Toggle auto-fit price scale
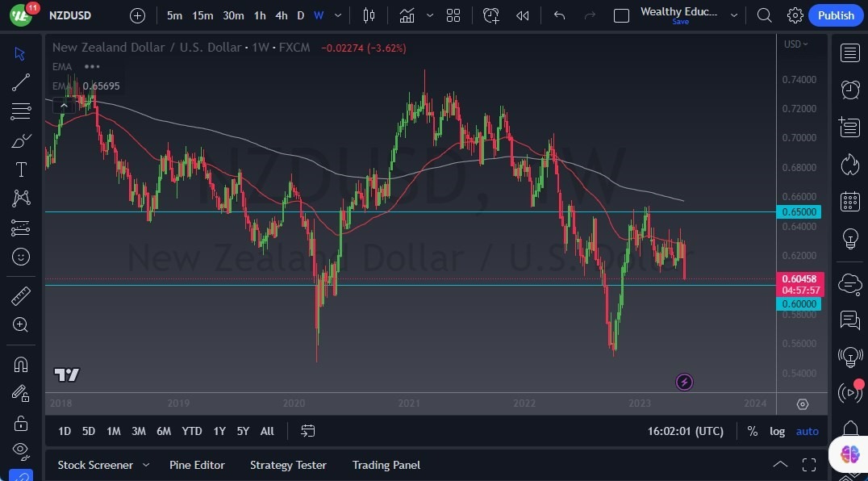 pyautogui.click(x=807, y=431)
